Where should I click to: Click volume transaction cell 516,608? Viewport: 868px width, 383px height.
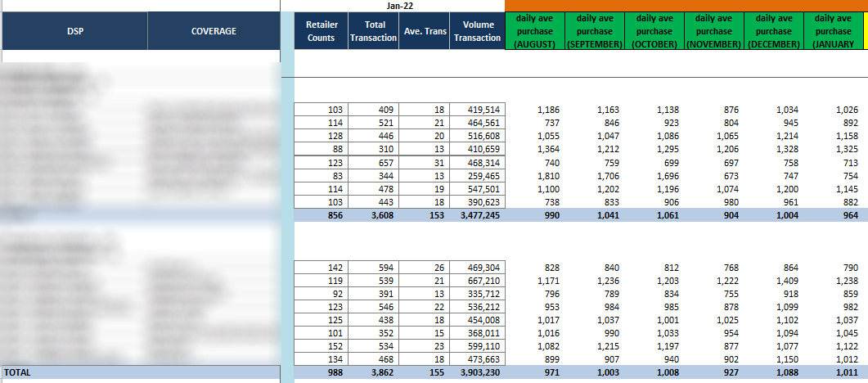point(477,136)
